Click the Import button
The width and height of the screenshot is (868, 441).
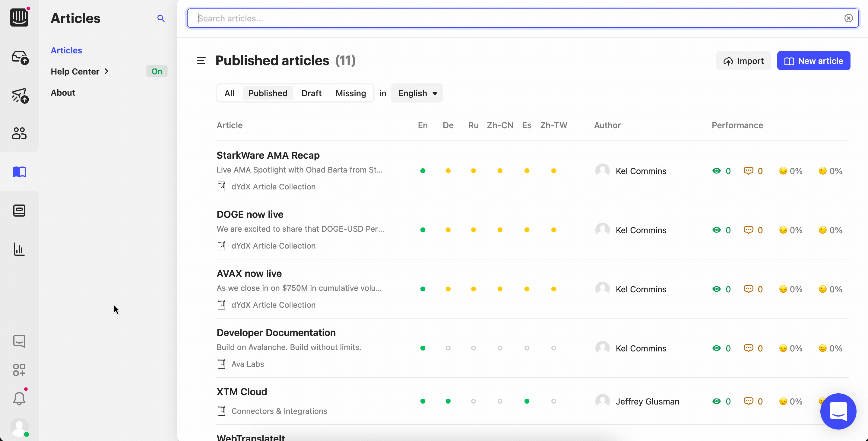(x=743, y=61)
